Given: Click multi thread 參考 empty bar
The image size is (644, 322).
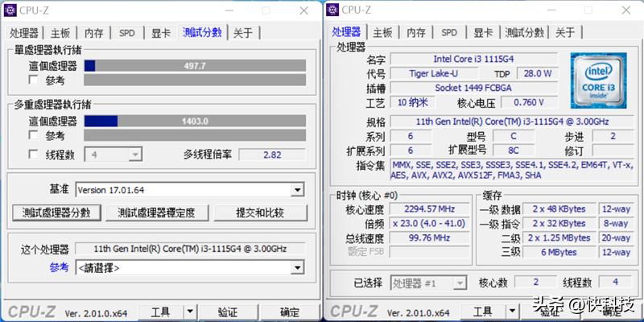Looking at the screenshot, I should pyautogui.click(x=195, y=135).
